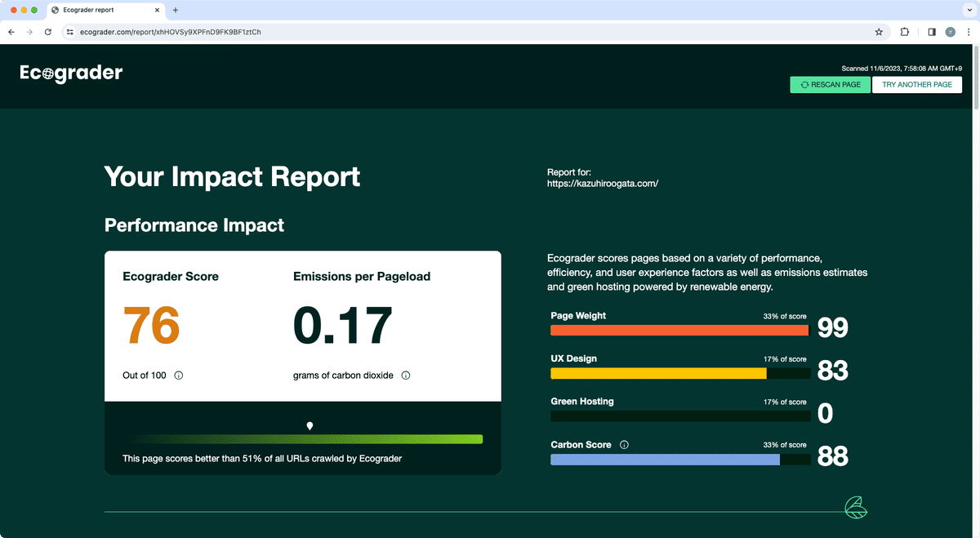The image size is (980, 538).
Task: Click the Green Hosting label
Action: click(582, 402)
